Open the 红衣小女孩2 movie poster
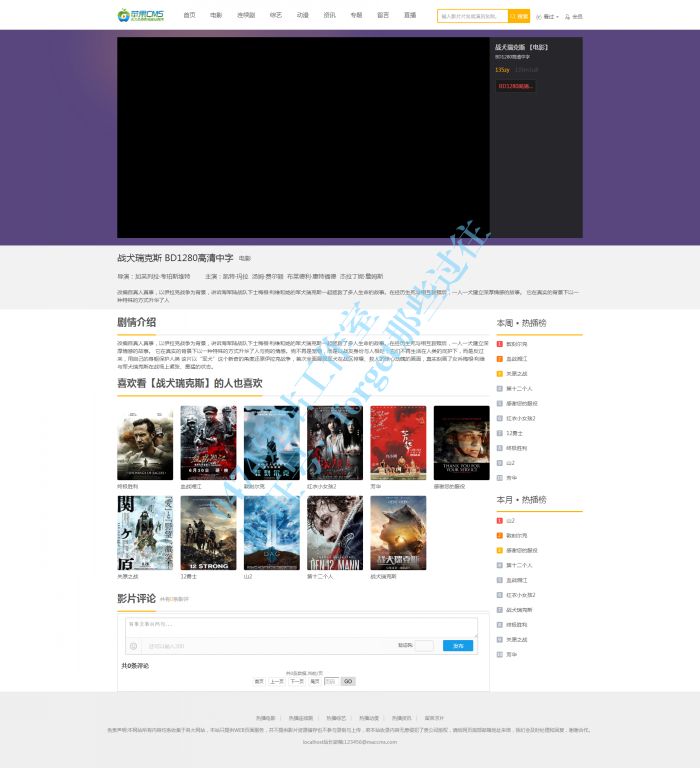Viewport: 700px width, 768px height. tap(335, 443)
